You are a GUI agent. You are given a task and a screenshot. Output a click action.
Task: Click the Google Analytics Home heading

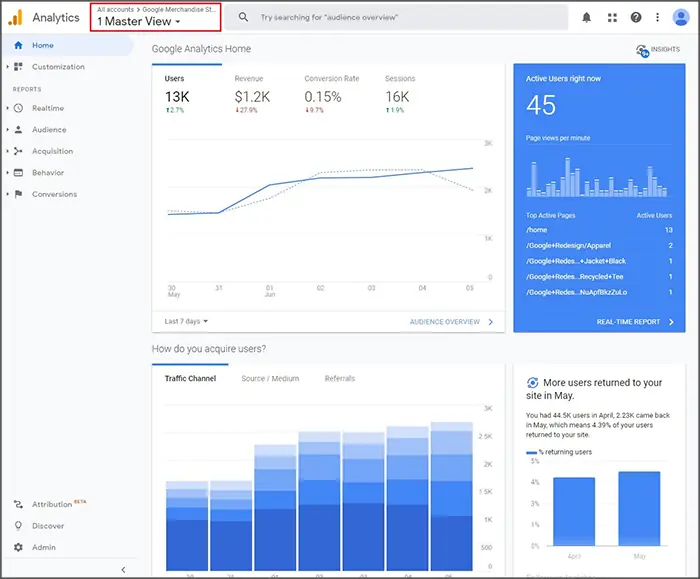pyautogui.click(x=201, y=49)
